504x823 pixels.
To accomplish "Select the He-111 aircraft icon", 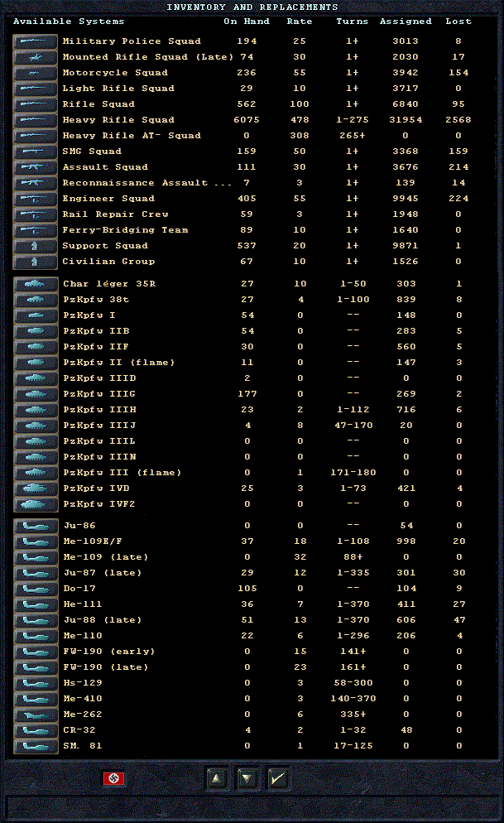I will tap(36, 604).
